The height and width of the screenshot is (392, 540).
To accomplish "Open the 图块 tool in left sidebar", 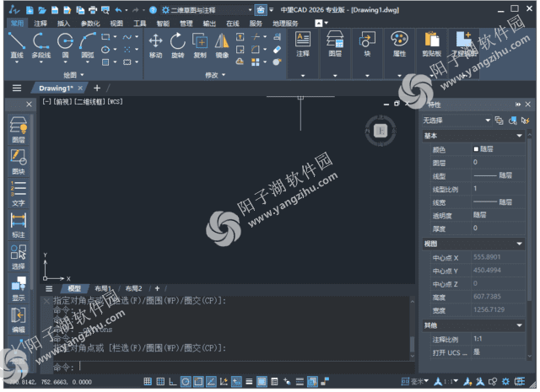I will (x=19, y=162).
